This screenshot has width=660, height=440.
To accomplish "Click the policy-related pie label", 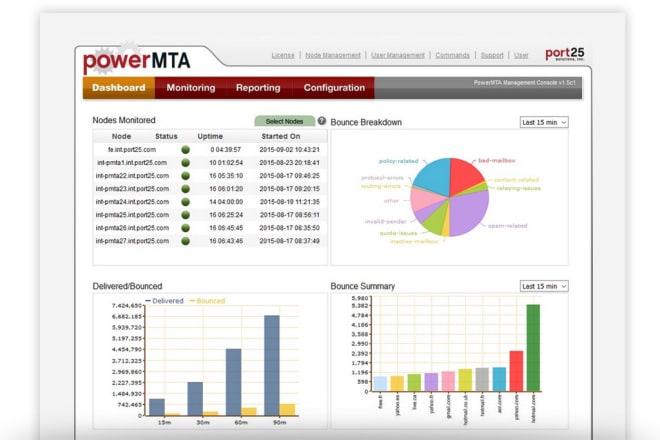I will (399, 161).
